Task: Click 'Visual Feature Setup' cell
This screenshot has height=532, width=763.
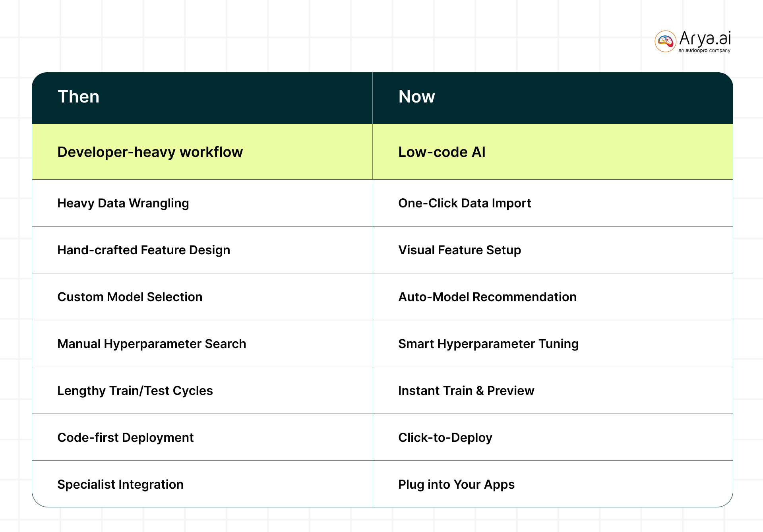Action: [553, 250]
